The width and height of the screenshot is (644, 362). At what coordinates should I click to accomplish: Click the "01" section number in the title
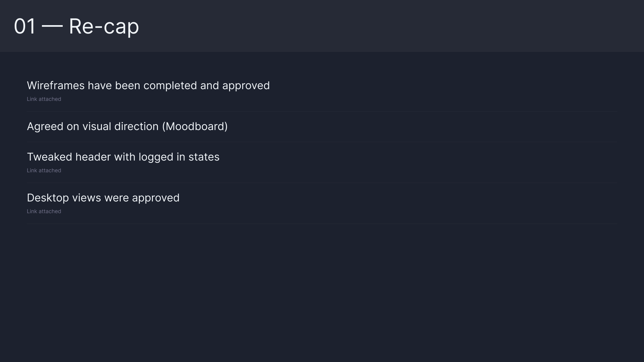point(24,26)
